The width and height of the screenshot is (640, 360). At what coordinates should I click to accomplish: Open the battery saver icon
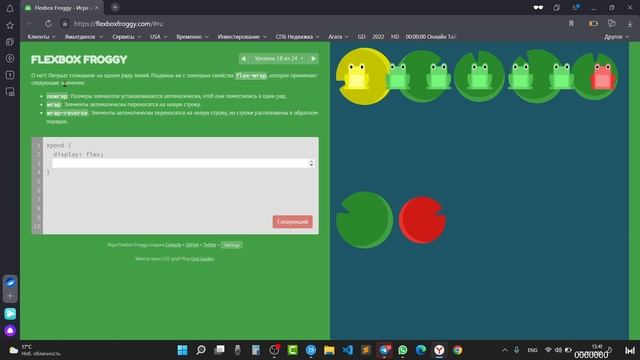point(593,24)
